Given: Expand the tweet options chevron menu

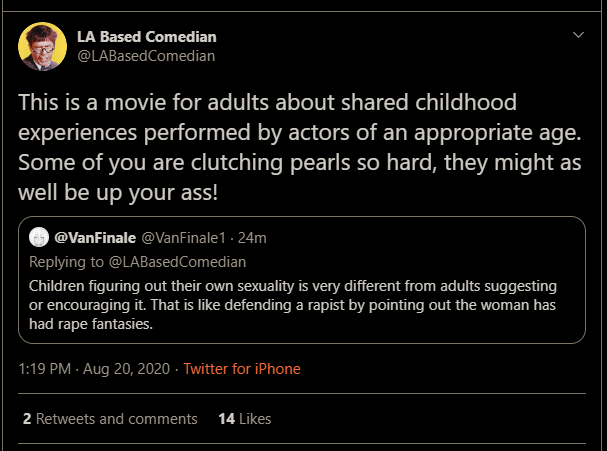Looking at the screenshot, I should 578,35.
